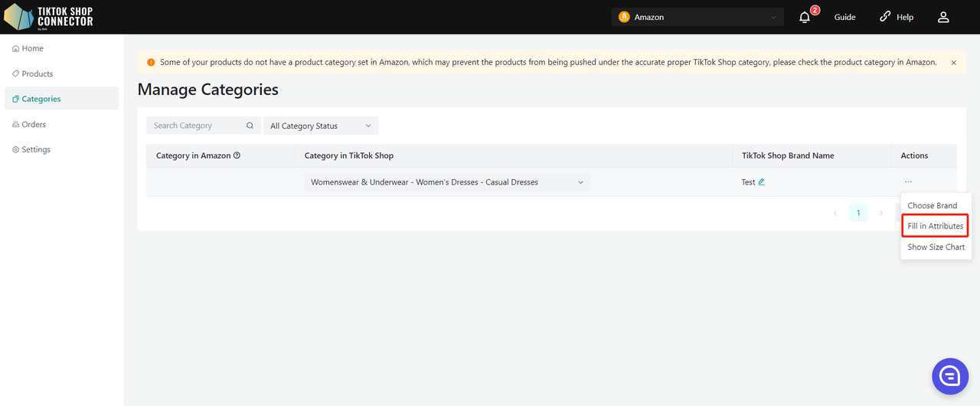Choose the Show Size Chart option
This screenshot has height=406, width=980.
click(x=936, y=247)
